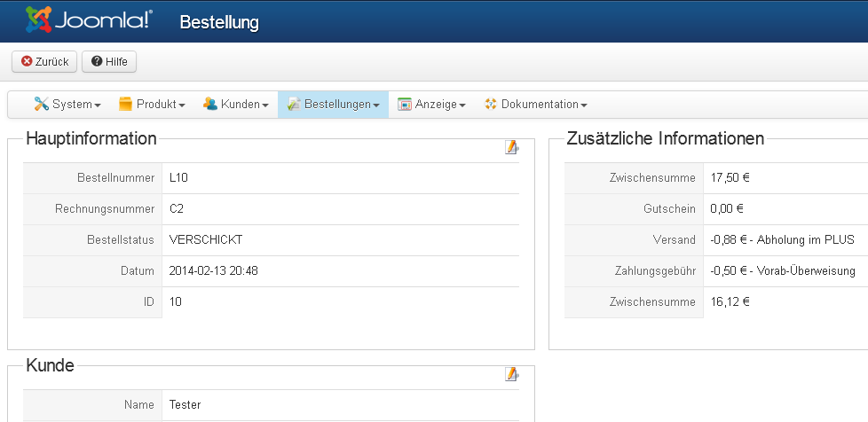Click the Kunden people icon
The width and height of the screenshot is (868, 422).
209,105
